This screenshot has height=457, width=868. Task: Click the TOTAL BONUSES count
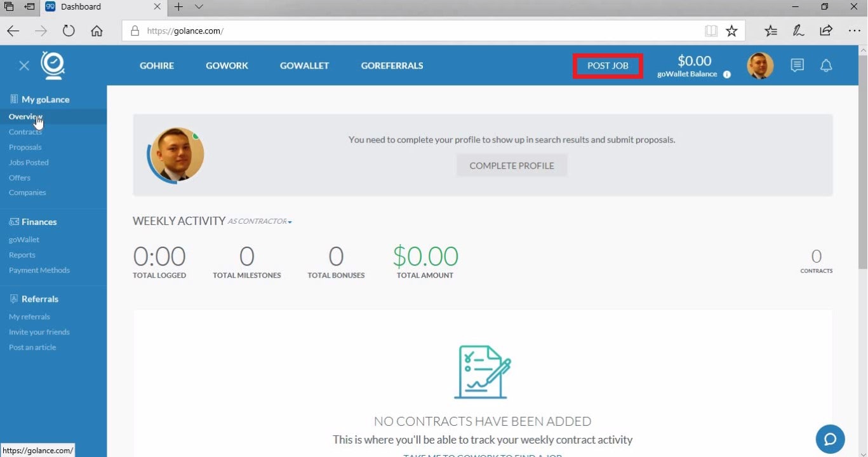[336, 256]
